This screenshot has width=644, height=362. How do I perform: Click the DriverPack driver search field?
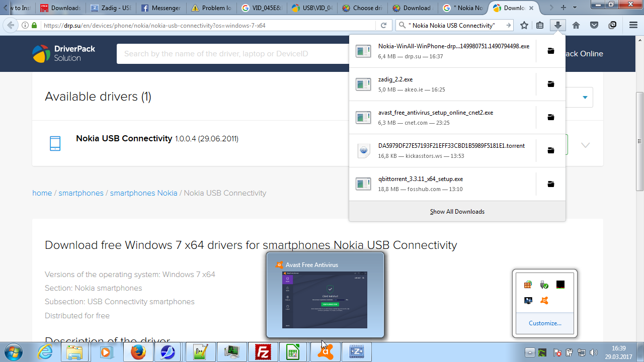coord(232,54)
